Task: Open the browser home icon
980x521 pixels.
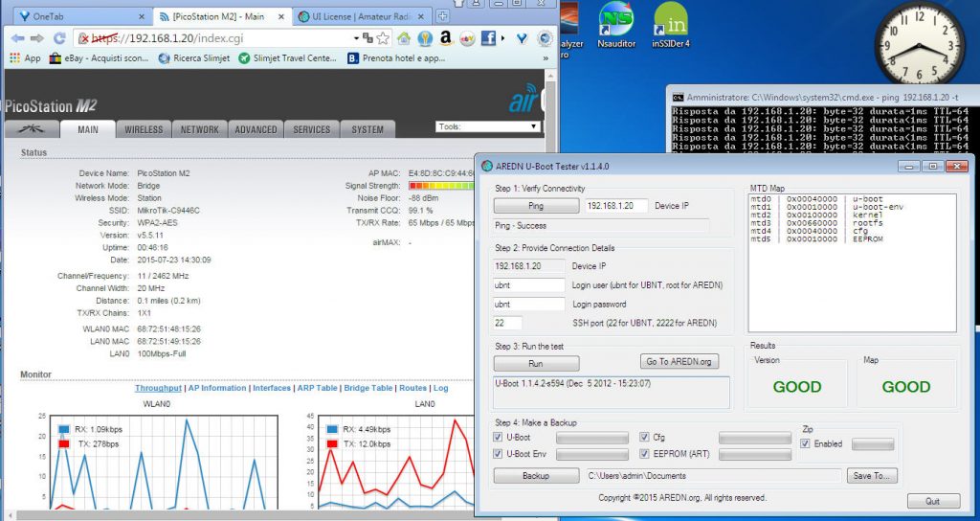Action: point(404,38)
